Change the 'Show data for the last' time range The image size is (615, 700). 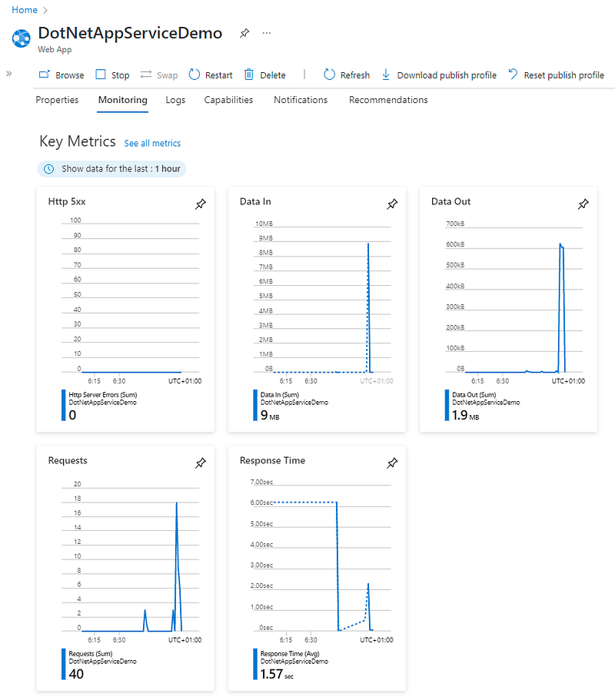111,169
